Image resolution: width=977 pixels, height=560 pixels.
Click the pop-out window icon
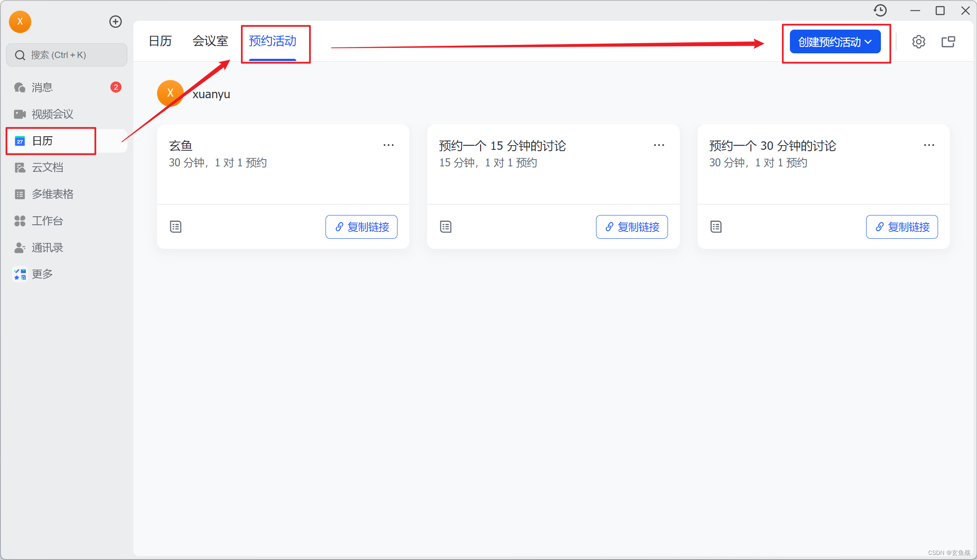tap(948, 42)
